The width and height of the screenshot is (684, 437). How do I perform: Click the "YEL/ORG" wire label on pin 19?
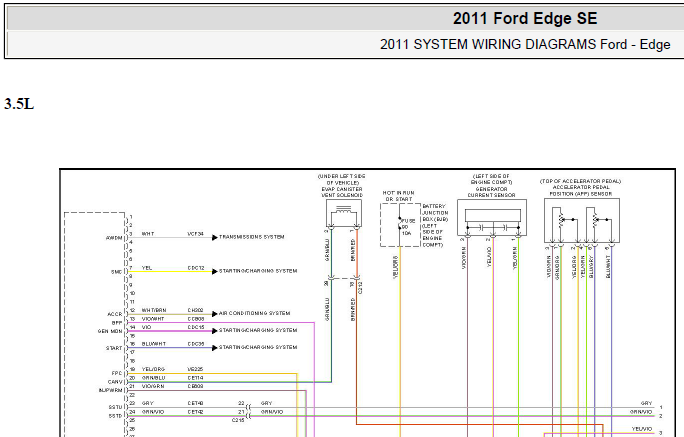[154, 369]
